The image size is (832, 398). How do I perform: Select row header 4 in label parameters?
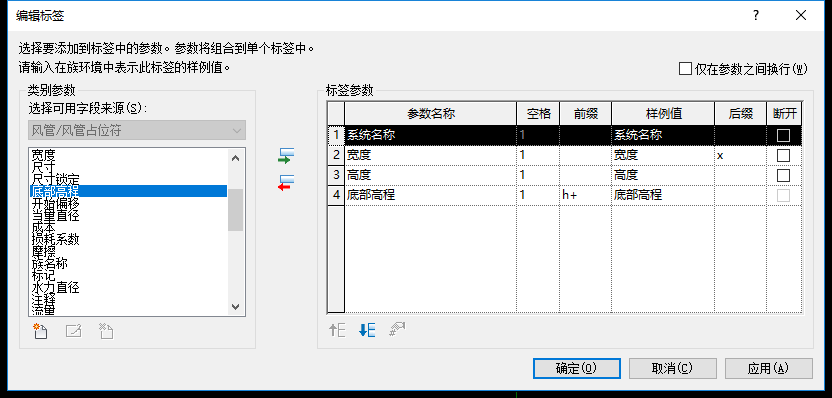[336, 195]
